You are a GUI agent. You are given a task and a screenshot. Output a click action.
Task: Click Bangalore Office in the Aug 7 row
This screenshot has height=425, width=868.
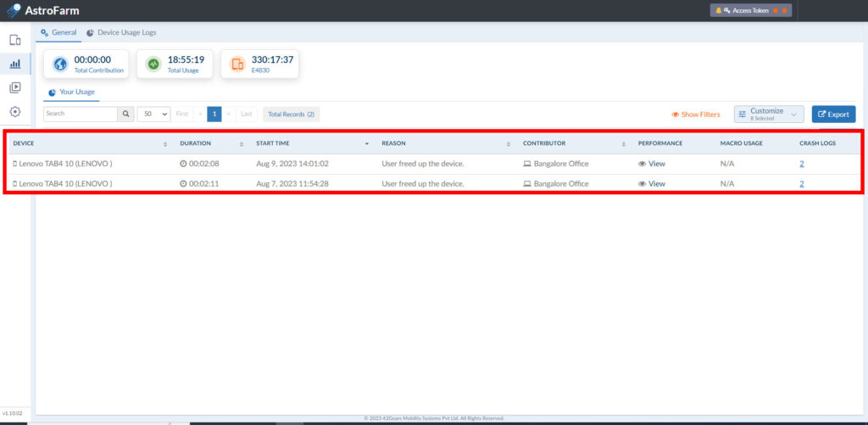(556, 184)
